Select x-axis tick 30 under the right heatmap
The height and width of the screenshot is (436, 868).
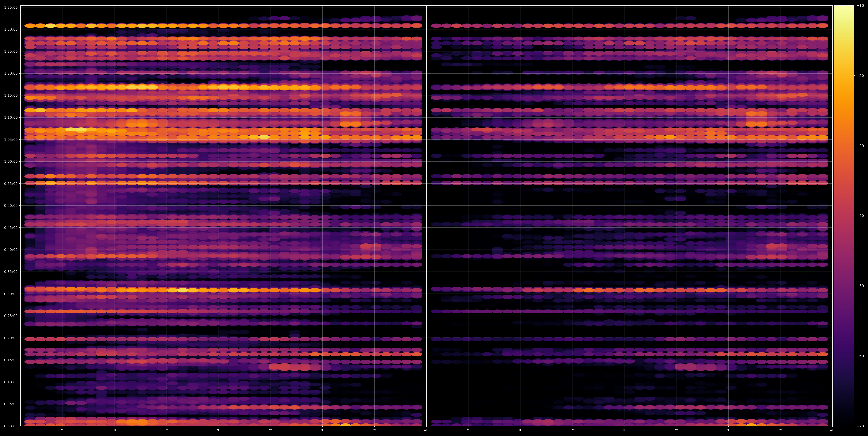point(728,430)
